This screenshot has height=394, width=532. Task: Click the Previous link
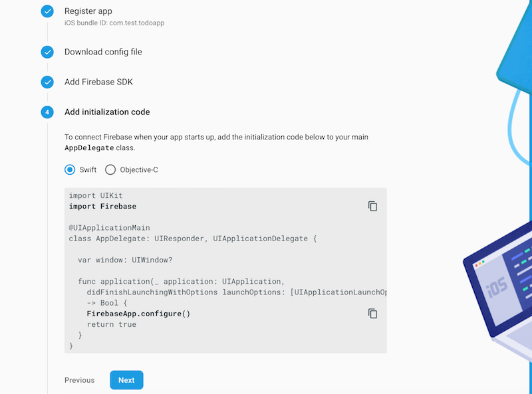[x=79, y=380]
